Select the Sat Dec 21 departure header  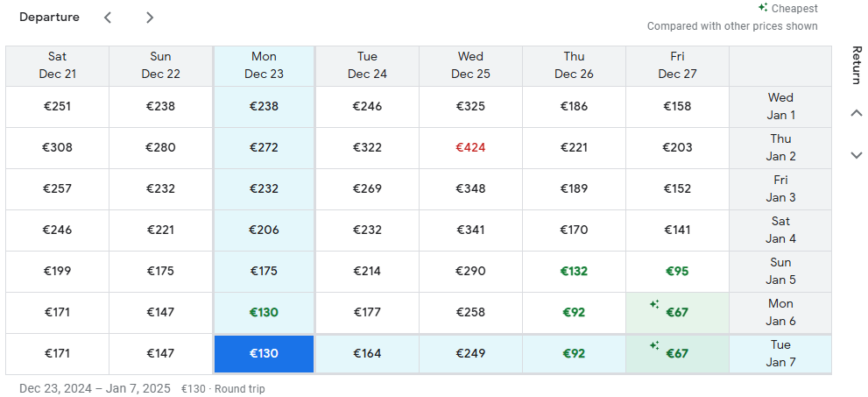point(58,66)
